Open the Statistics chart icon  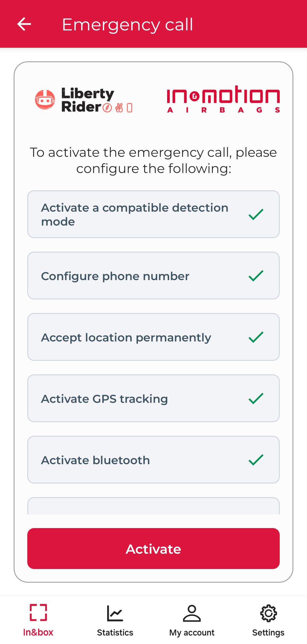[115, 613]
